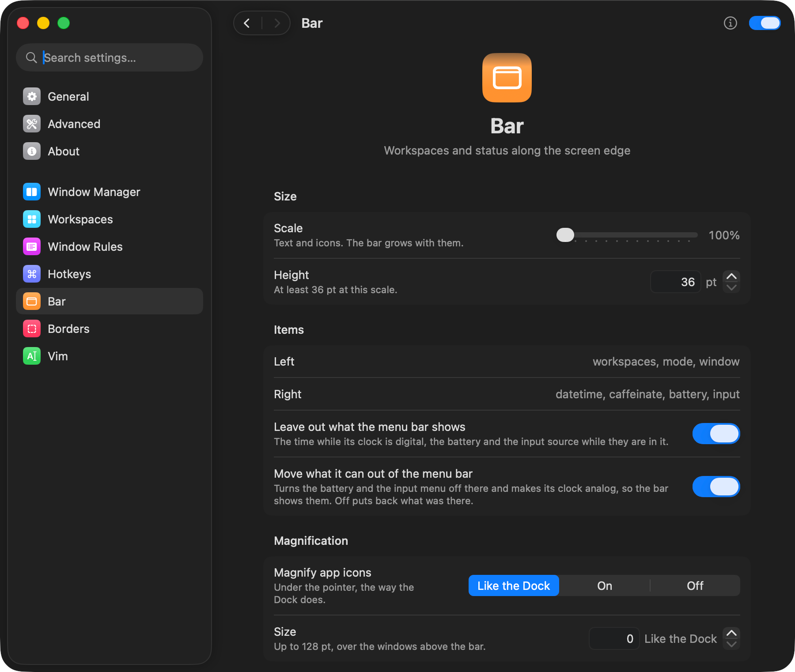
Task: Click the Search settings field
Action: coord(110,57)
